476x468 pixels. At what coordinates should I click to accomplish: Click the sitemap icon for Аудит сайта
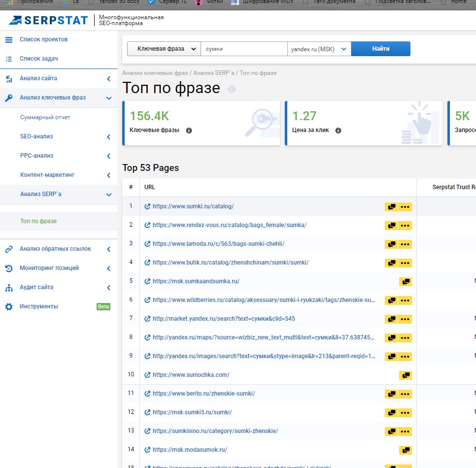coord(9,287)
